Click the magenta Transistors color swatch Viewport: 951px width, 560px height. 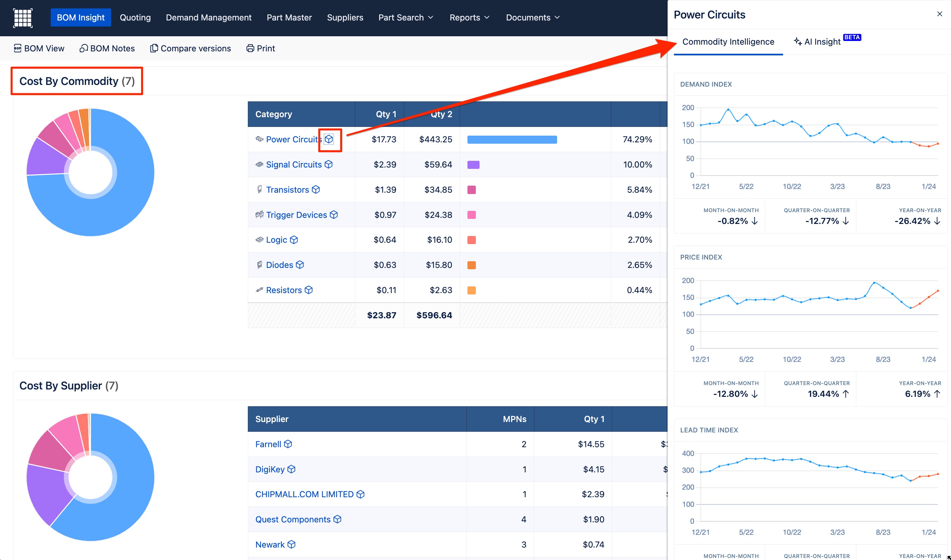[x=471, y=190]
